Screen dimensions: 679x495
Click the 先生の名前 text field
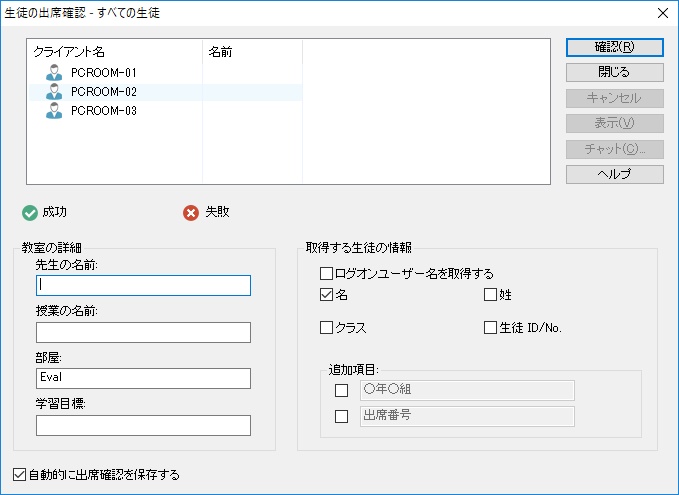tap(143, 286)
